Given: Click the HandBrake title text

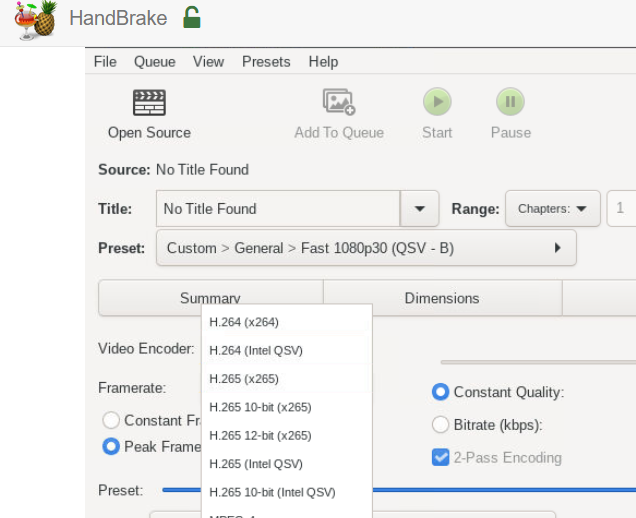Looking at the screenshot, I should click(x=118, y=18).
